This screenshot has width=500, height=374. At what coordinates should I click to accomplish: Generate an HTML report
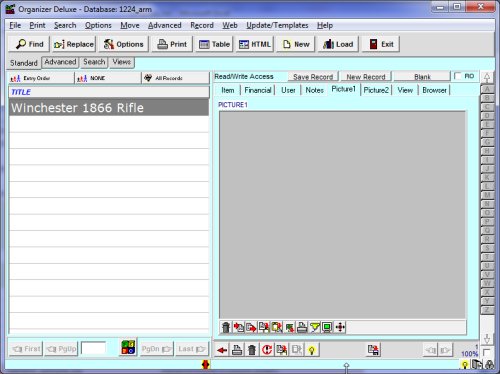[x=255, y=44]
